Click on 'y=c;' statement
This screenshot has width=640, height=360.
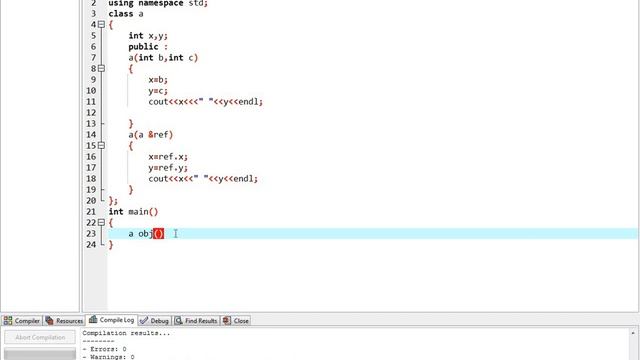(x=158, y=90)
